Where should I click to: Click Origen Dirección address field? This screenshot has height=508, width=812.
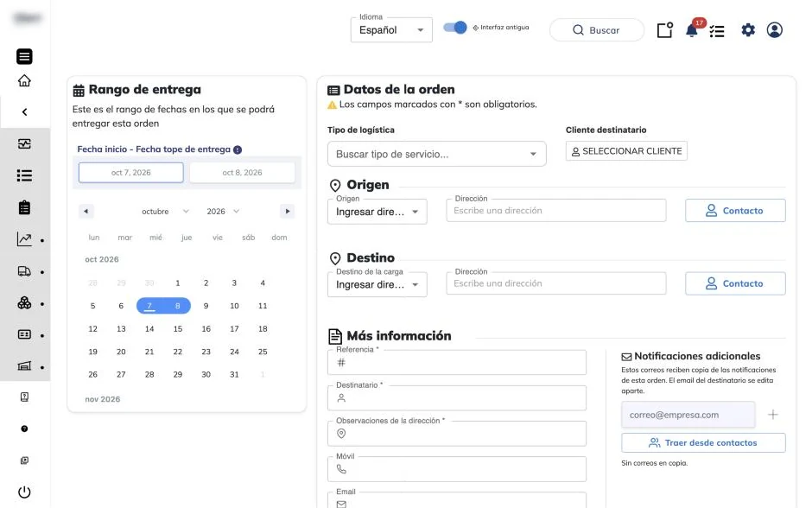(x=556, y=211)
